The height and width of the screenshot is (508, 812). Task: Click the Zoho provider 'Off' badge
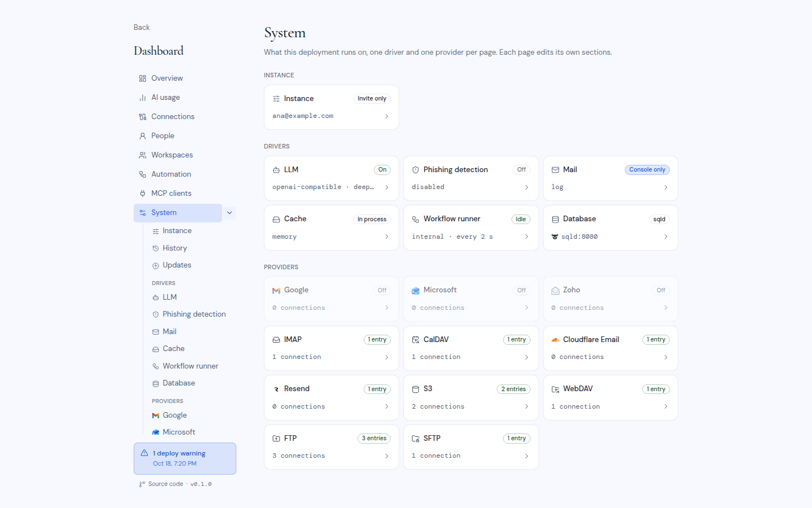(x=661, y=291)
